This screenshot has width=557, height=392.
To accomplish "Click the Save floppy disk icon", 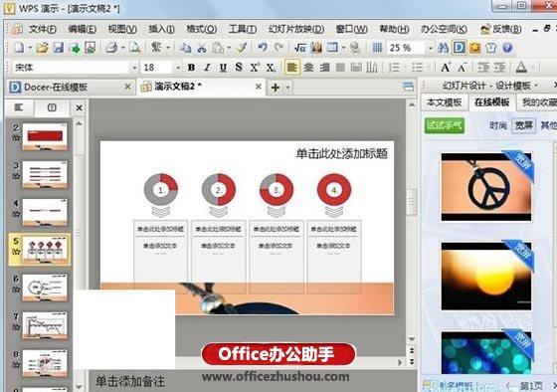I will coord(58,48).
